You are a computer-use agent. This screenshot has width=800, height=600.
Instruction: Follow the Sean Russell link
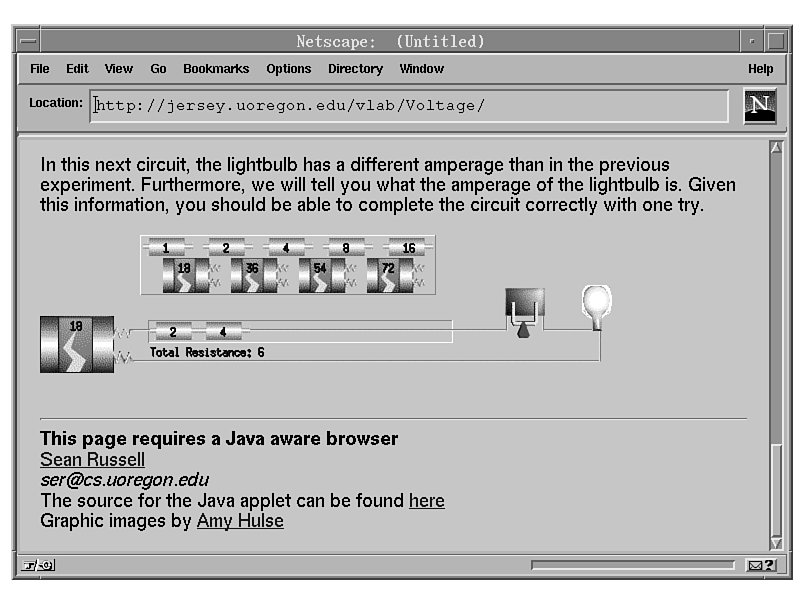92,459
